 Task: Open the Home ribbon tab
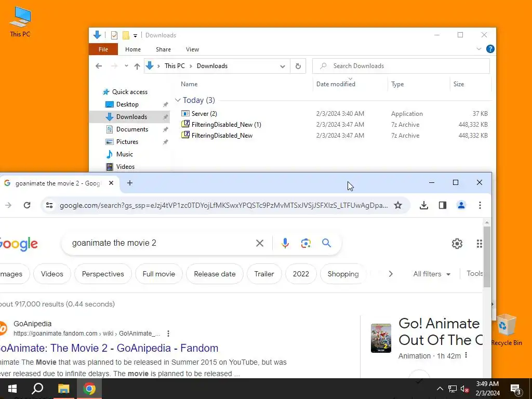pyautogui.click(x=132, y=49)
